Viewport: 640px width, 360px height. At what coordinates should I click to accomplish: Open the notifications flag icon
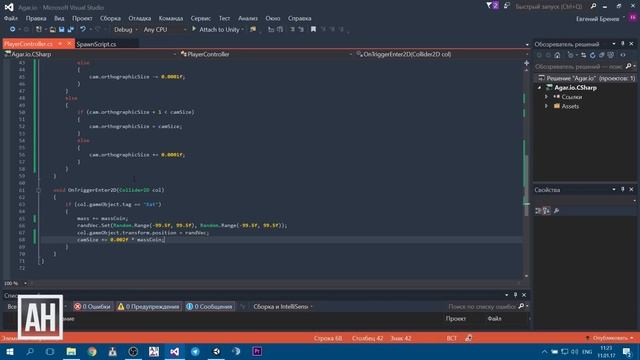pos(492,6)
